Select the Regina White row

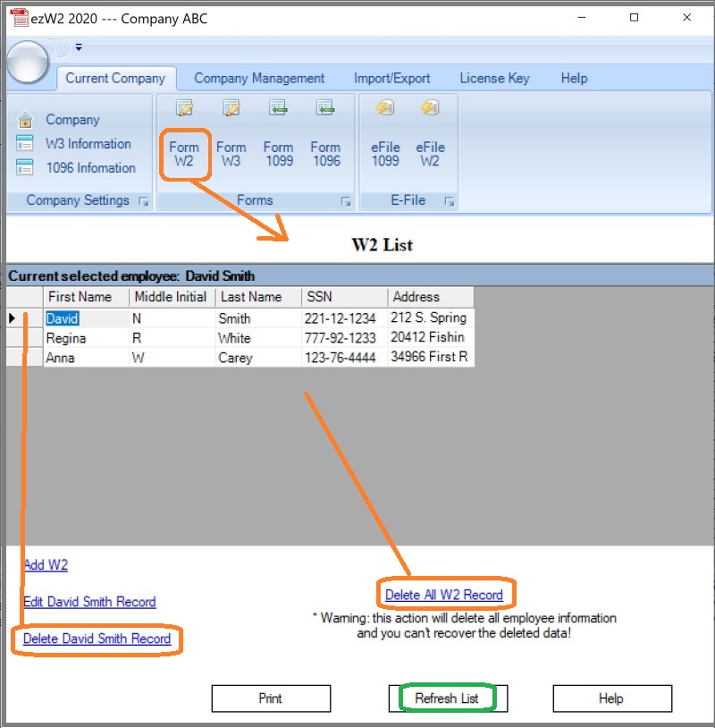[x=66, y=338]
